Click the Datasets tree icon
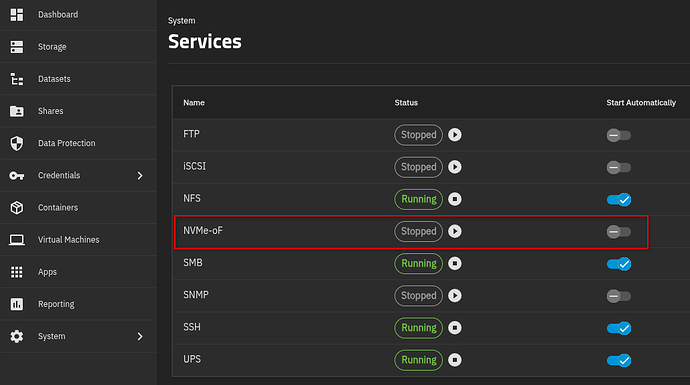Viewport: 690px width, 385px height. tap(17, 79)
